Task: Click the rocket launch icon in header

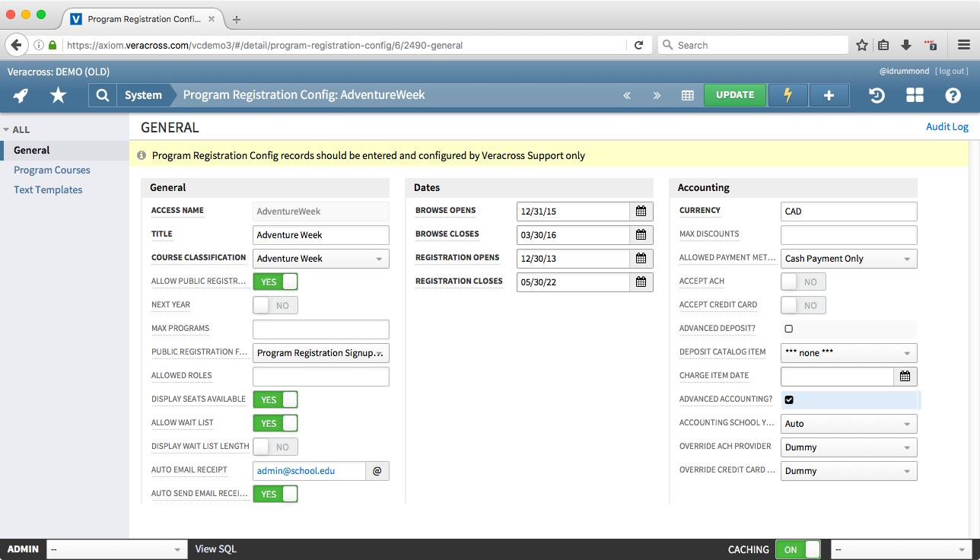Action: [x=20, y=95]
